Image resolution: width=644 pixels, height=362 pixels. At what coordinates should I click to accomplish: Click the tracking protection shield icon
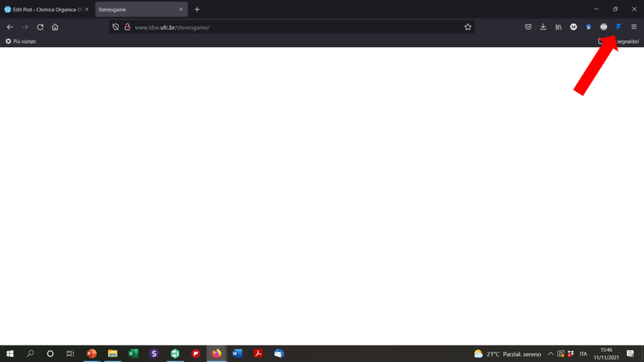[116, 27]
